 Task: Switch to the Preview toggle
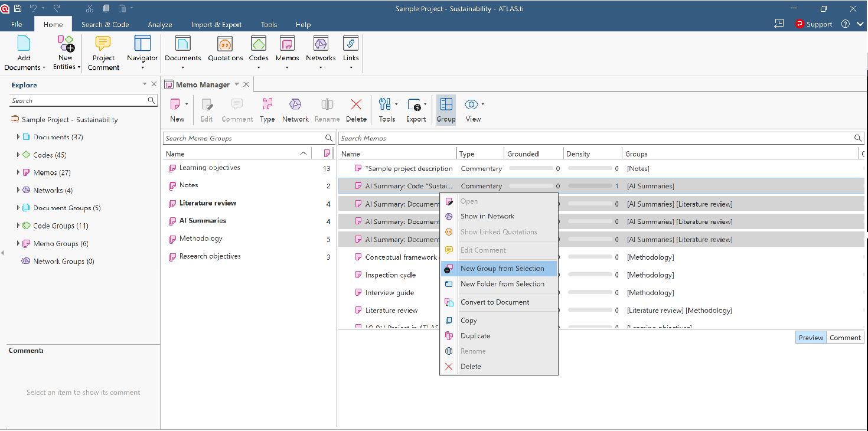pyautogui.click(x=811, y=338)
